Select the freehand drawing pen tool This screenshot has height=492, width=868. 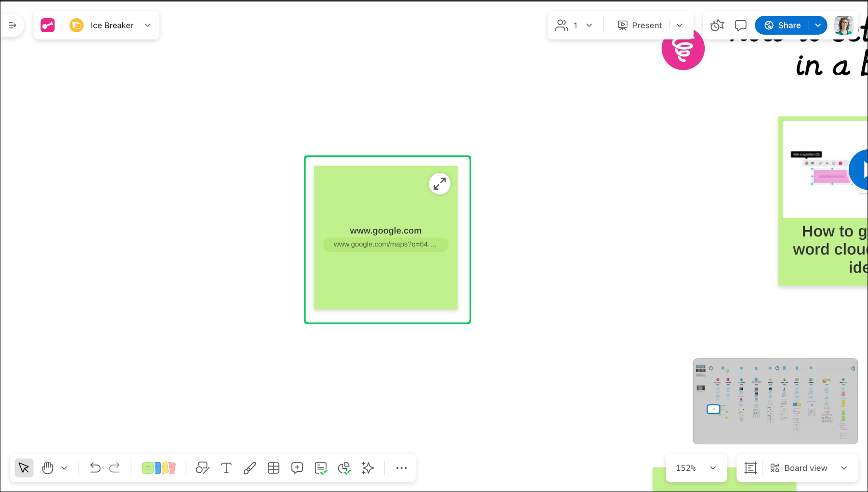250,467
